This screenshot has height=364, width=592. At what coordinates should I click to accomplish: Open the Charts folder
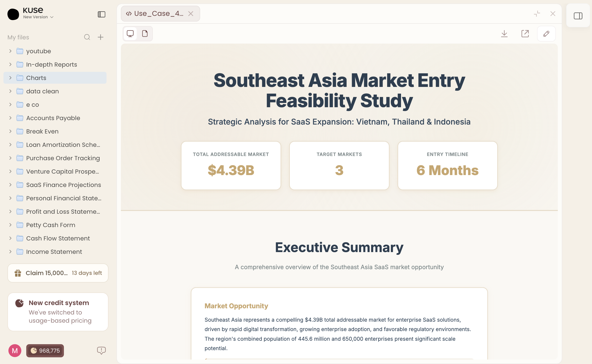pyautogui.click(x=36, y=78)
